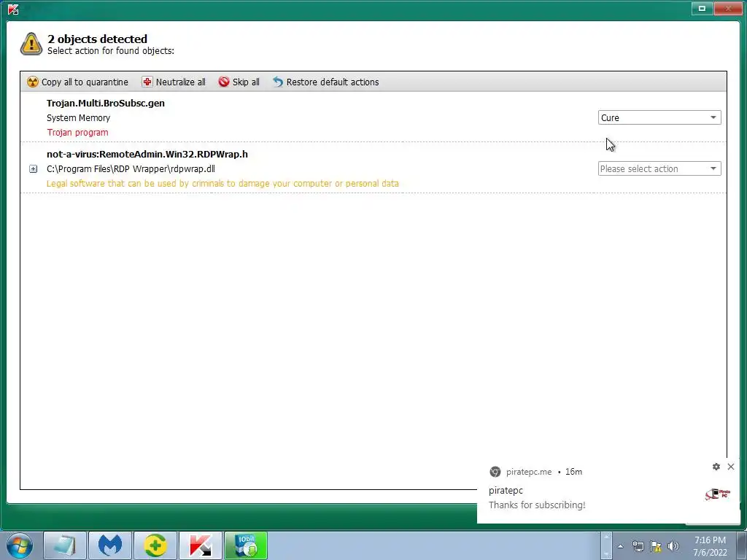
Task: Open the Windows Start orb
Action: pos(20,545)
